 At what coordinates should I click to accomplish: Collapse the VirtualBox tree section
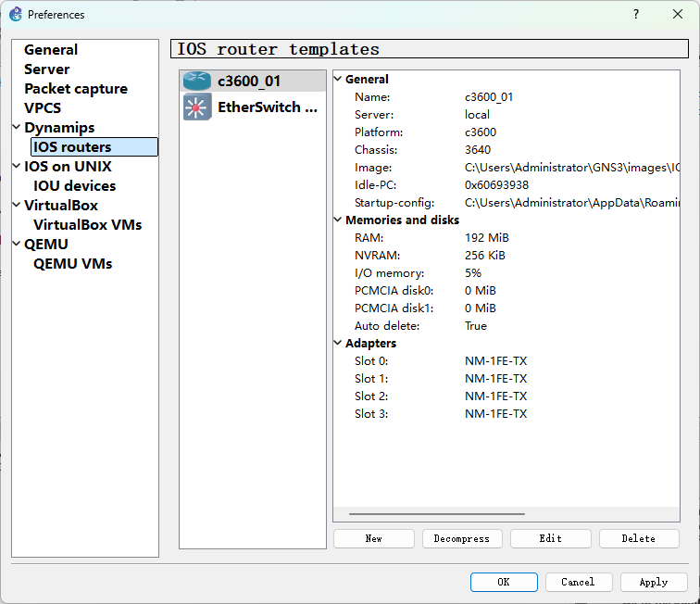click(x=17, y=205)
